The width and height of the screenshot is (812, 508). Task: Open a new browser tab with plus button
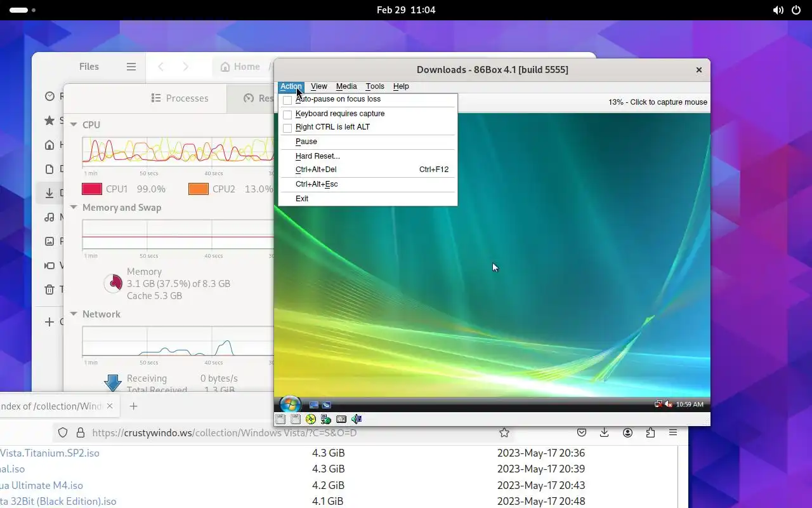tap(133, 406)
